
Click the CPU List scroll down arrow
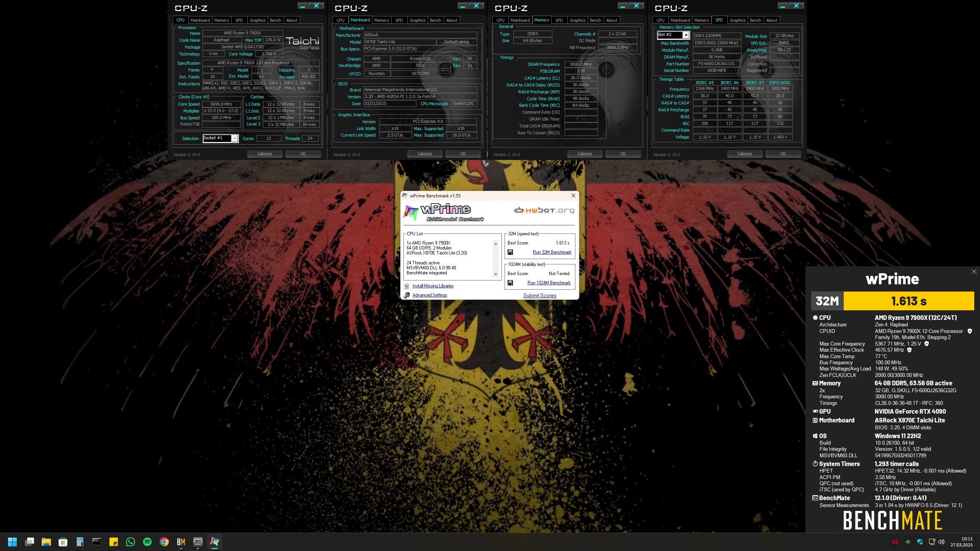[496, 274]
